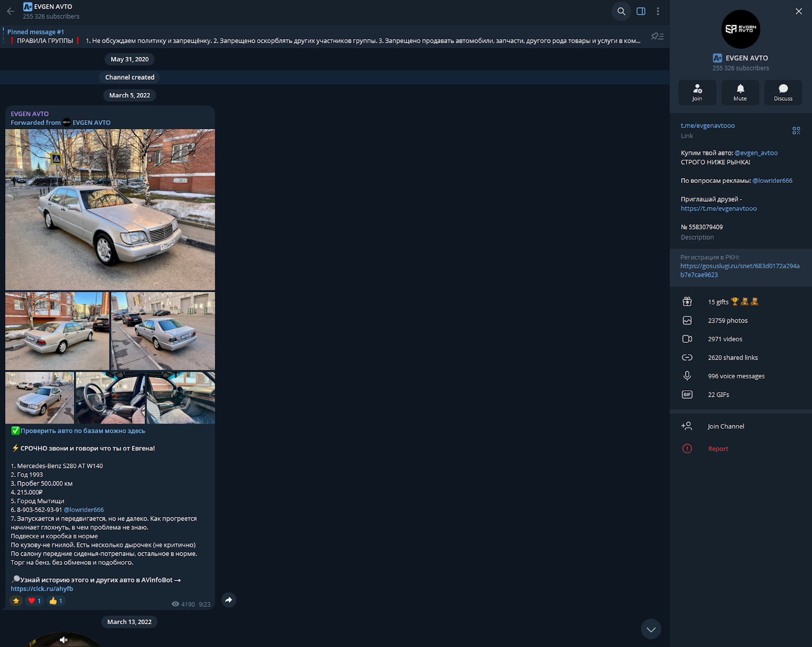Unmute the video with speaker icon
This screenshot has height=647, width=812.
coord(63,640)
